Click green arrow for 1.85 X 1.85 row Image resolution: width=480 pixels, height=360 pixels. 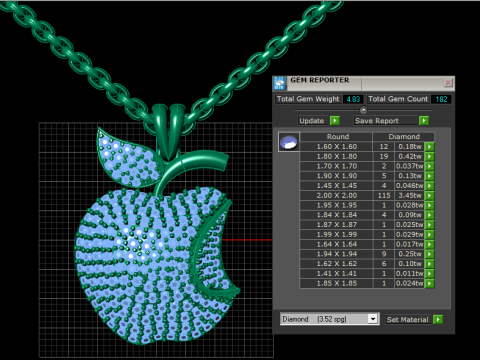point(429,283)
